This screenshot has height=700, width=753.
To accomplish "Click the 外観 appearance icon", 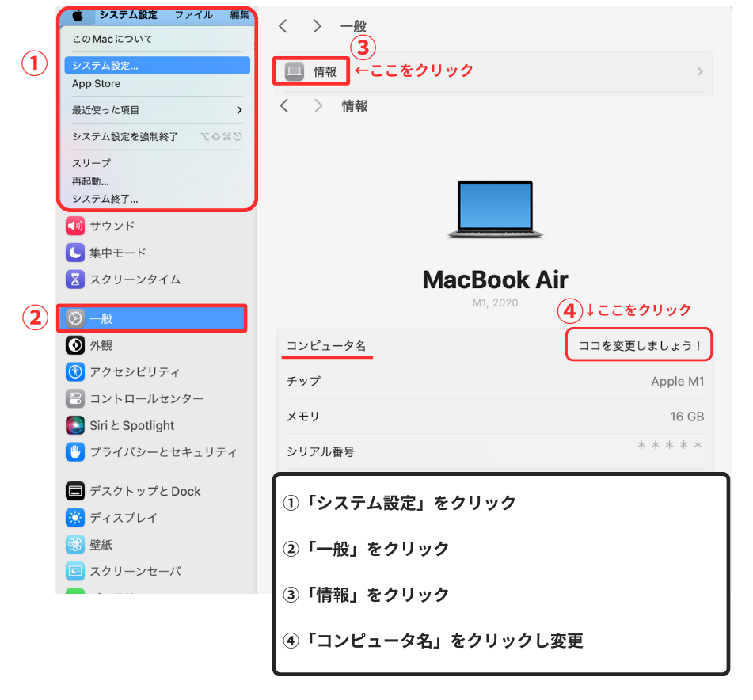I will 75,345.
